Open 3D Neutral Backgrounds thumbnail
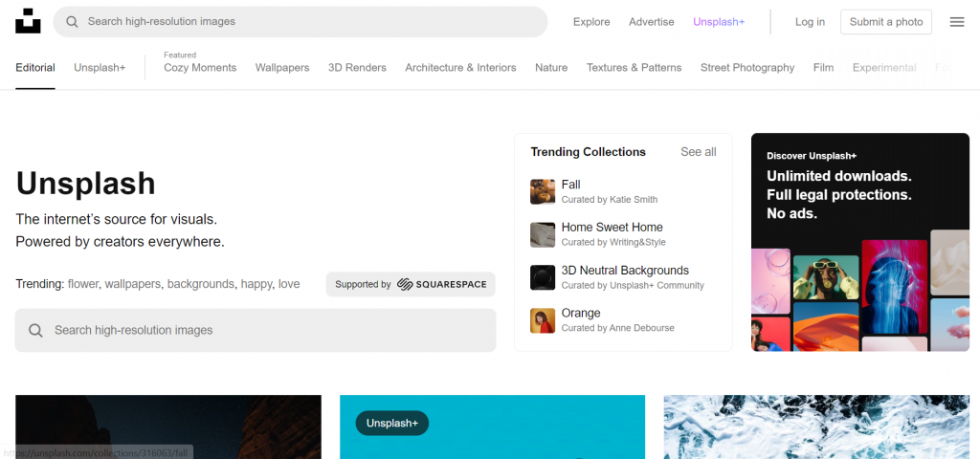 [x=543, y=277]
